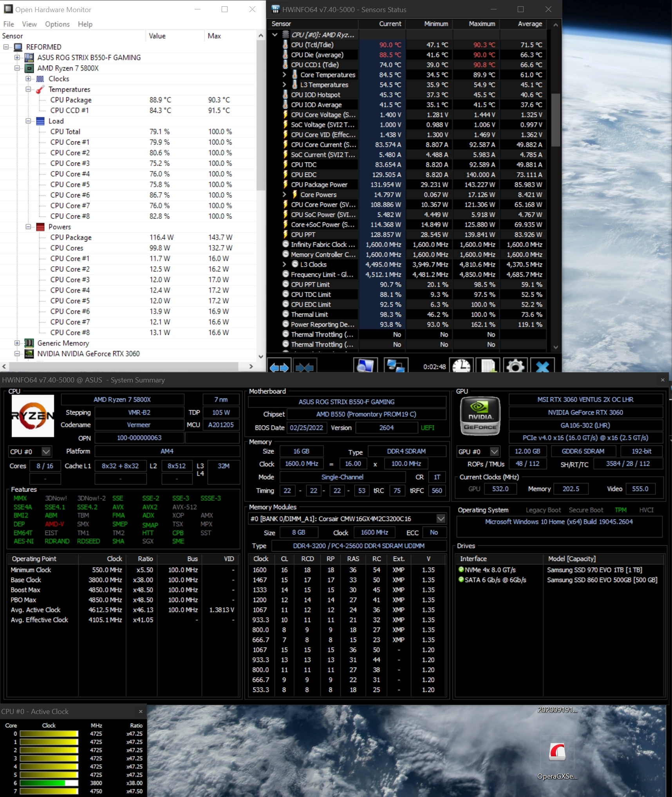Click the motherboard icon beside ASUS ROG STRIX
The width and height of the screenshot is (672, 797).
(29, 58)
